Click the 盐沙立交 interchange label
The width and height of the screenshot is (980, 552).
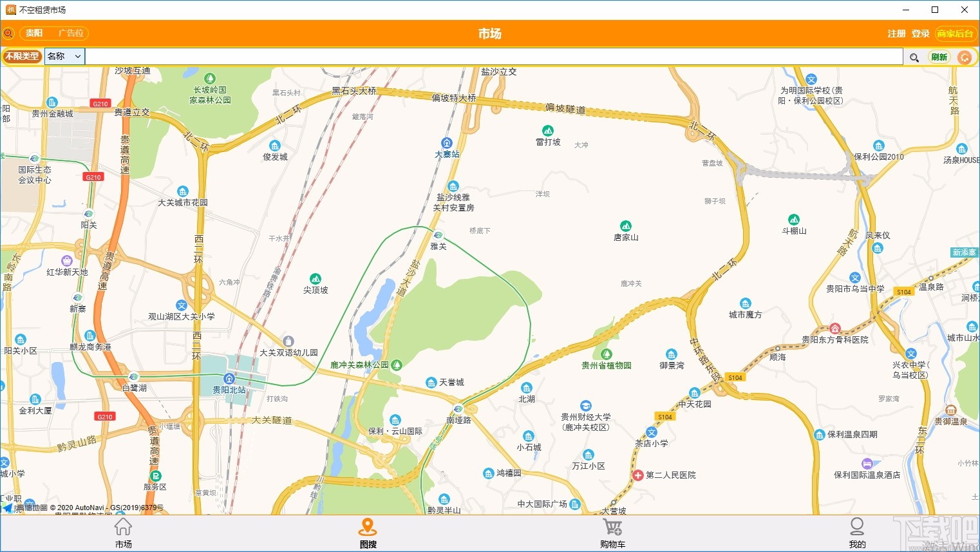pos(499,71)
